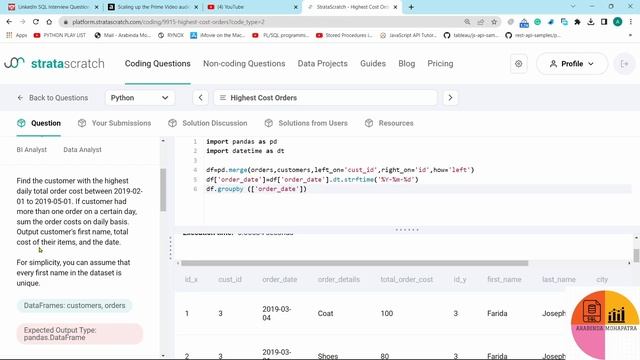The image size is (640, 360).
Task: Show more bookmarks via overflow chevron
Action: [630, 35]
